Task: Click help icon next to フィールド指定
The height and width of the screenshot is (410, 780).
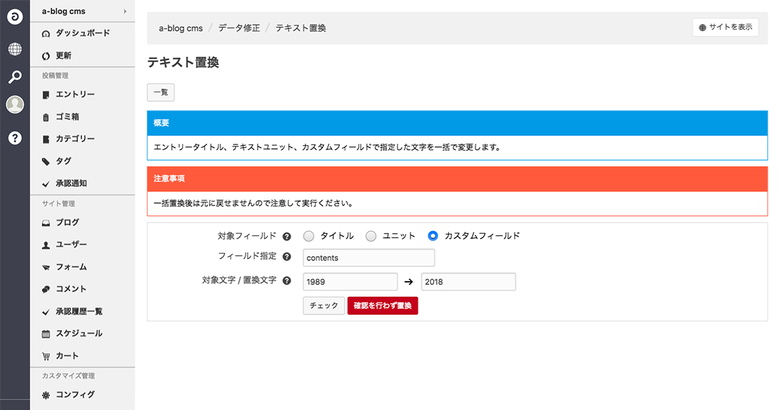Action: [287, 257]
